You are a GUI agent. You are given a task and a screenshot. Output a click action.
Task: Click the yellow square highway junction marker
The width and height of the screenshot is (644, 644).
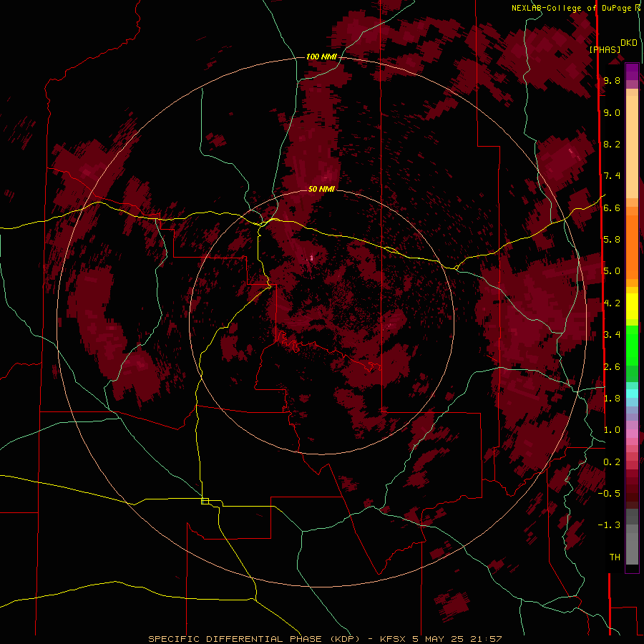pos(205,501)
